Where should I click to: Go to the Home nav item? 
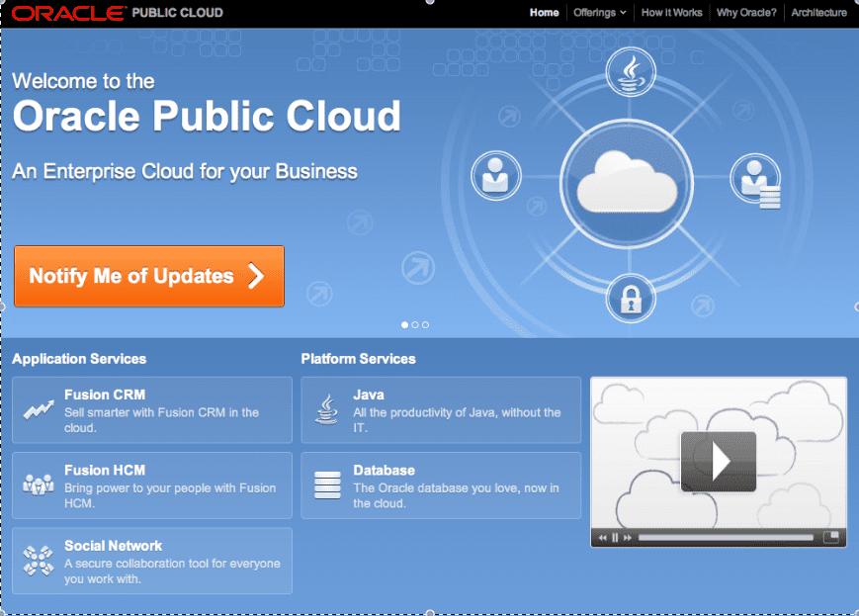[544, 13]
